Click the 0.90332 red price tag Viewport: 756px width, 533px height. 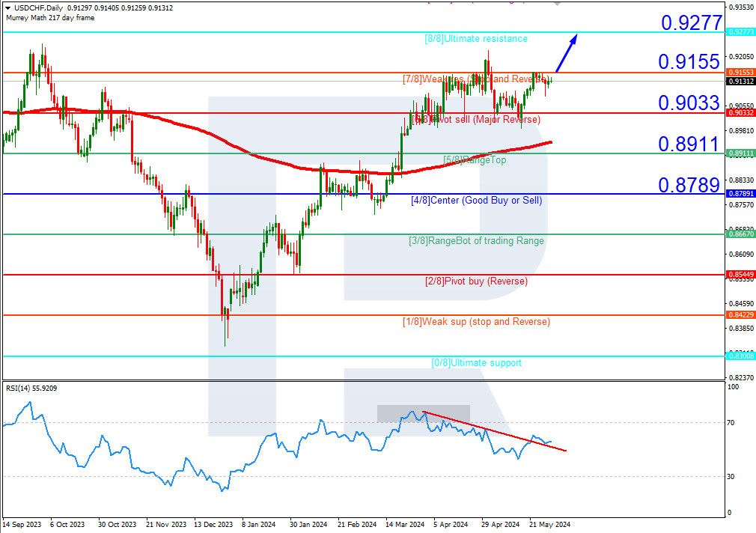(740, 113)
